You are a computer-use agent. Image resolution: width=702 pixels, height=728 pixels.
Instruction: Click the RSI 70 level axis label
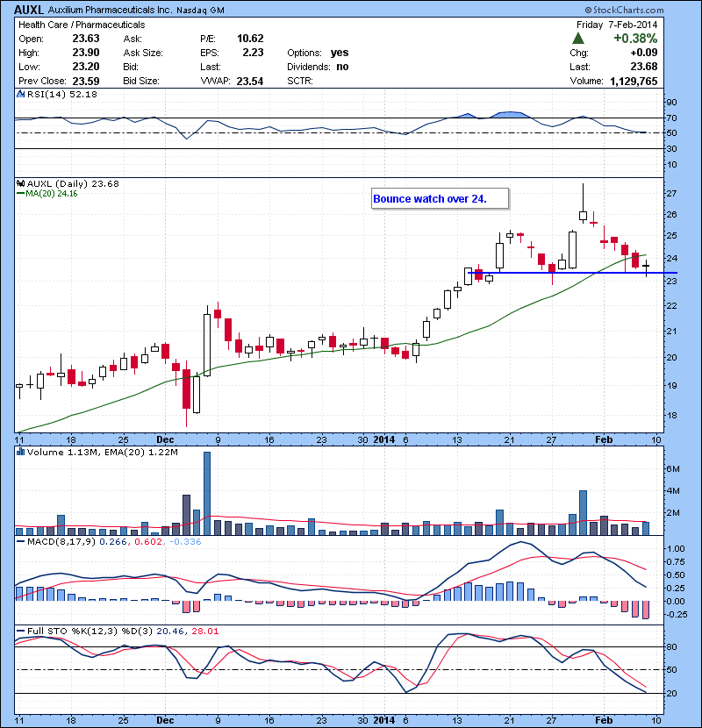click(x=672, y=118)
